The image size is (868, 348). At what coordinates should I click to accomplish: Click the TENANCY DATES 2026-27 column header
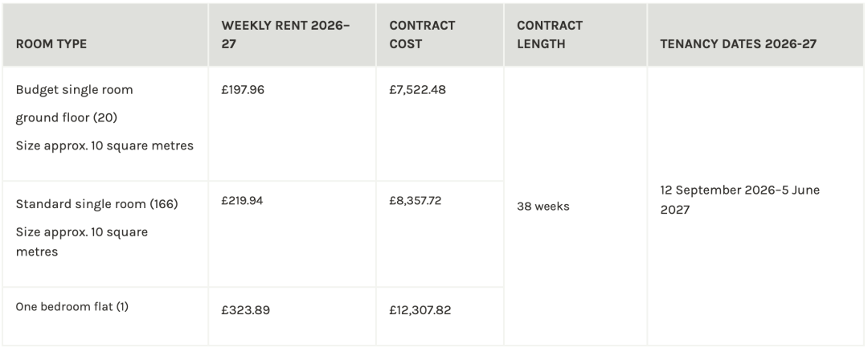click(x=738, y=44)
